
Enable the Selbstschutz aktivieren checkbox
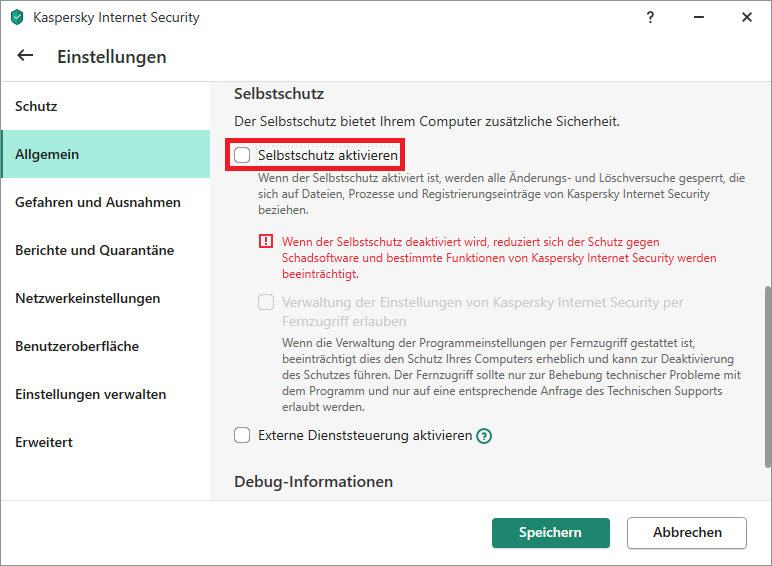(242, 155)
